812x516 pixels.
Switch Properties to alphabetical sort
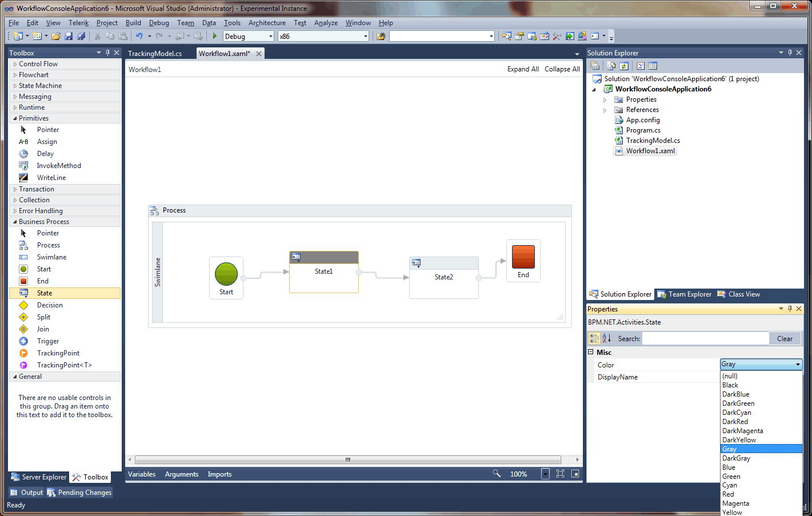coord(607,338)
